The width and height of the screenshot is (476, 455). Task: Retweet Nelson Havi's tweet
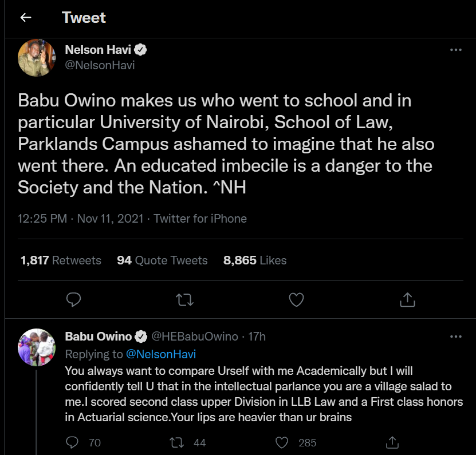[x=184, y=299]
